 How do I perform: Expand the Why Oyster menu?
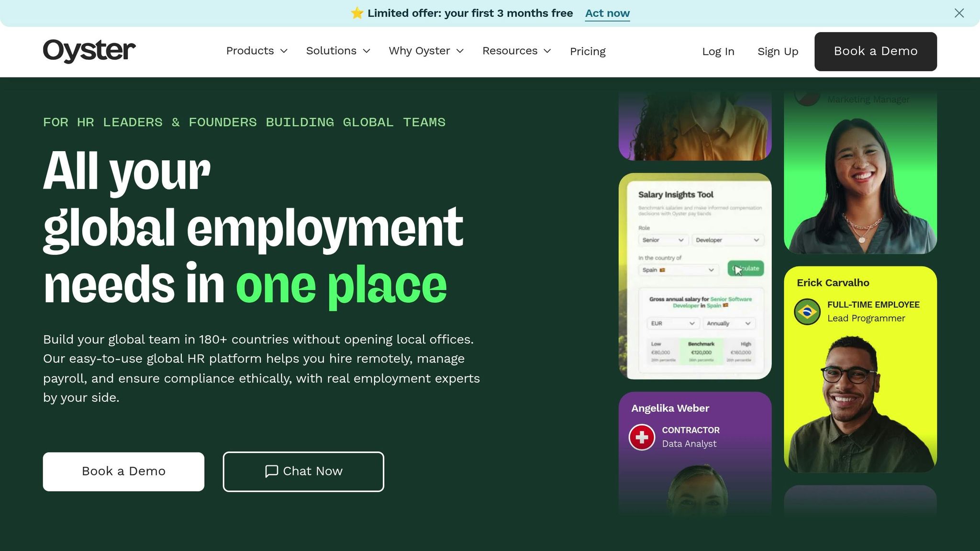(x=426, y=51)
